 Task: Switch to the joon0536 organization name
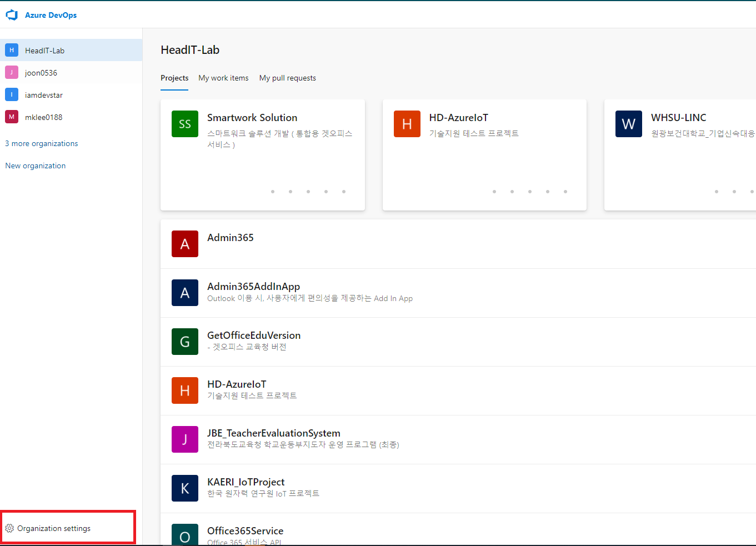(x=41, y=73)
